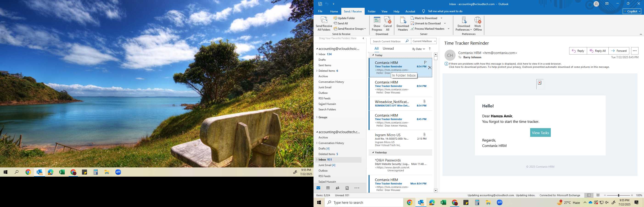Viewport: 644px width, 207px height.
Task: Click the Normal view icon in status bar
Action: [589, 195]
